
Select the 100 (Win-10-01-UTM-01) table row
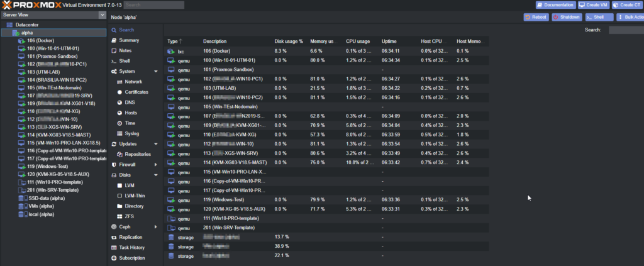pos(326,60)
